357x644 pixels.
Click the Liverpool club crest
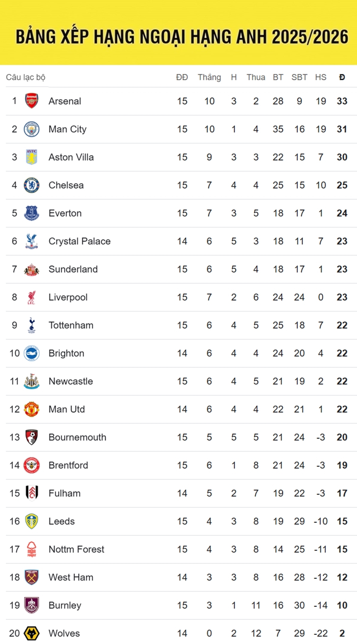click(32, 297)
